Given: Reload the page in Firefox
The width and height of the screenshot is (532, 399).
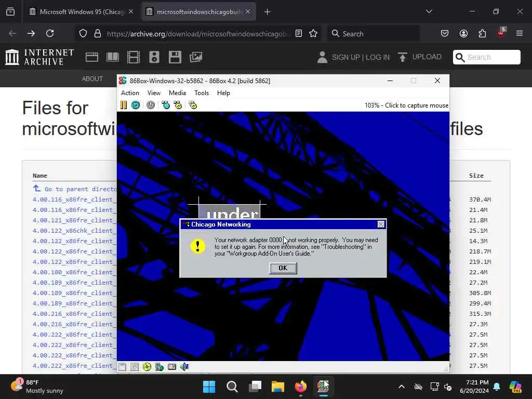Looking at the screenshot, I should pyautogui.click(x=50, y=33).
